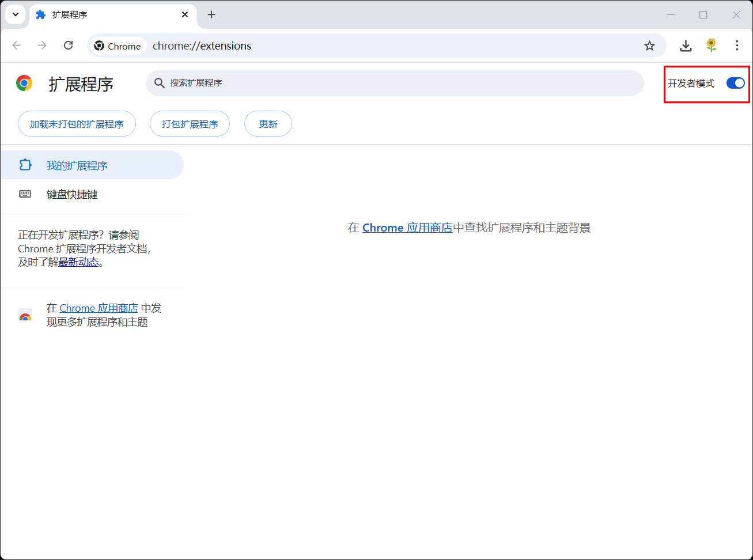Focus the 搜索扩展程序 search field

coord(395,84)
